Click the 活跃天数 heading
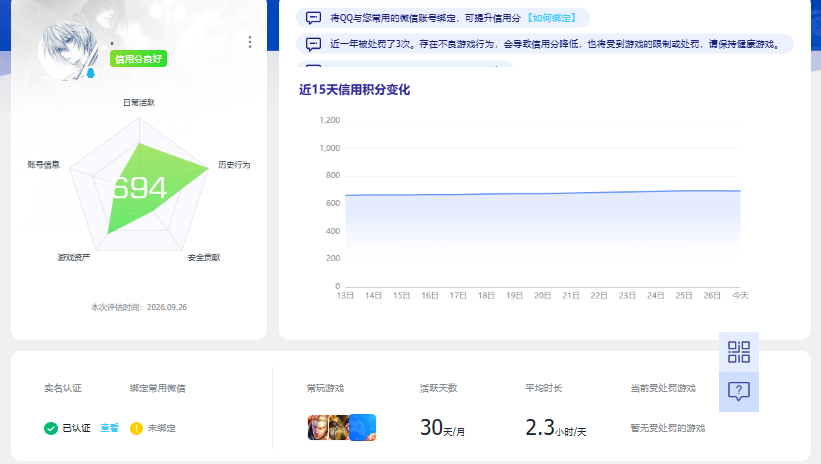This screenshot has height=464, width=821. [439, 388]
